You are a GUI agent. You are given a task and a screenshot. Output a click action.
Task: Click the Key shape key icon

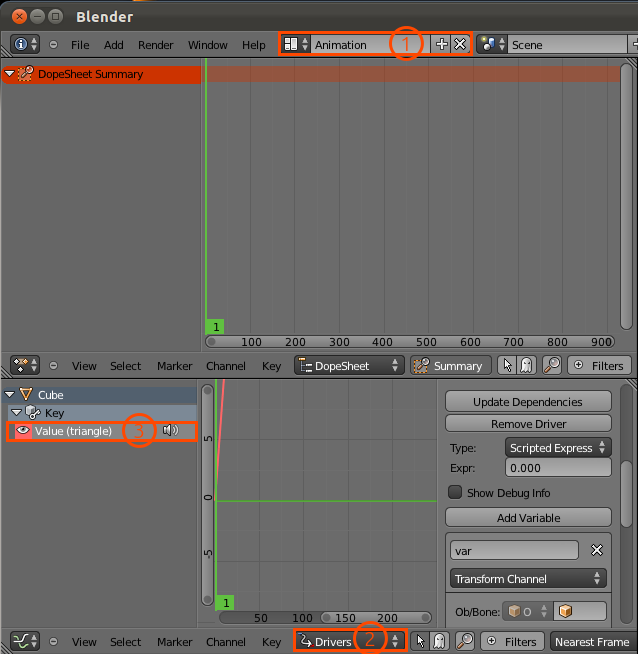(33, 413)
